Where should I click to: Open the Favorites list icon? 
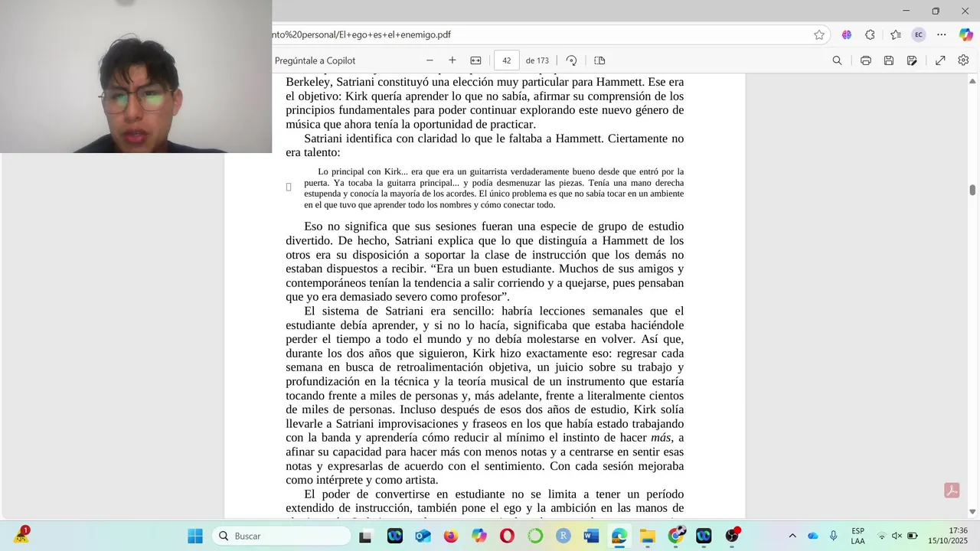pyautogui.click(x=896, y=34)
